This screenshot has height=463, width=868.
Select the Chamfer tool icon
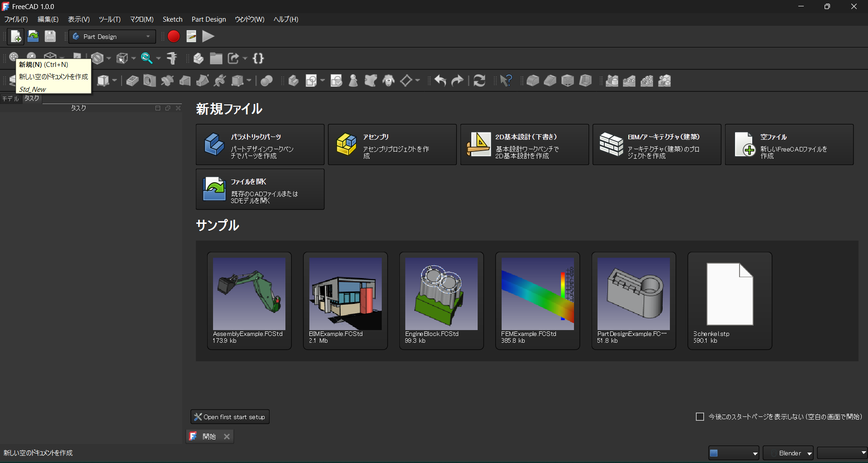click(x=550, y=80)
